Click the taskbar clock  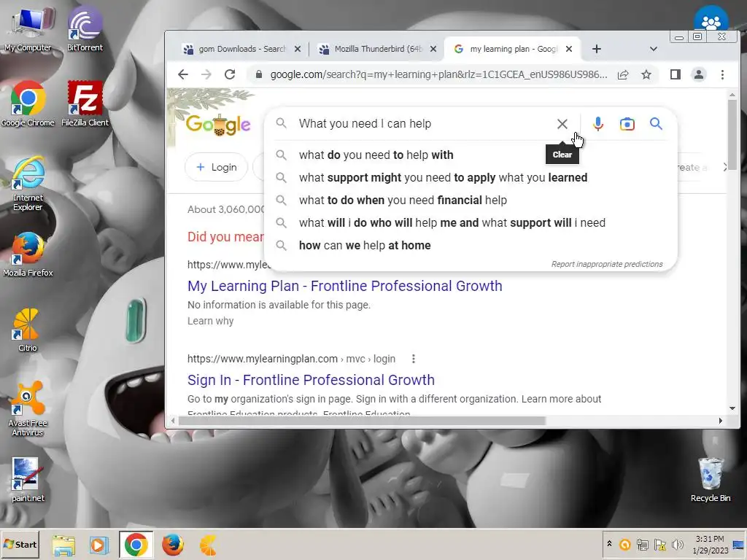point(711,545)
